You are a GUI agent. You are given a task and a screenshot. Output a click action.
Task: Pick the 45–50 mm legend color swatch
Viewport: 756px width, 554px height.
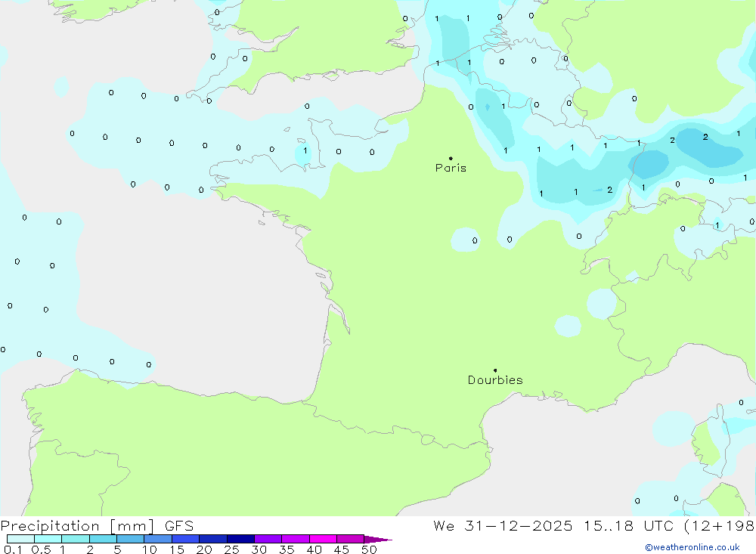[x=351, y=539]
